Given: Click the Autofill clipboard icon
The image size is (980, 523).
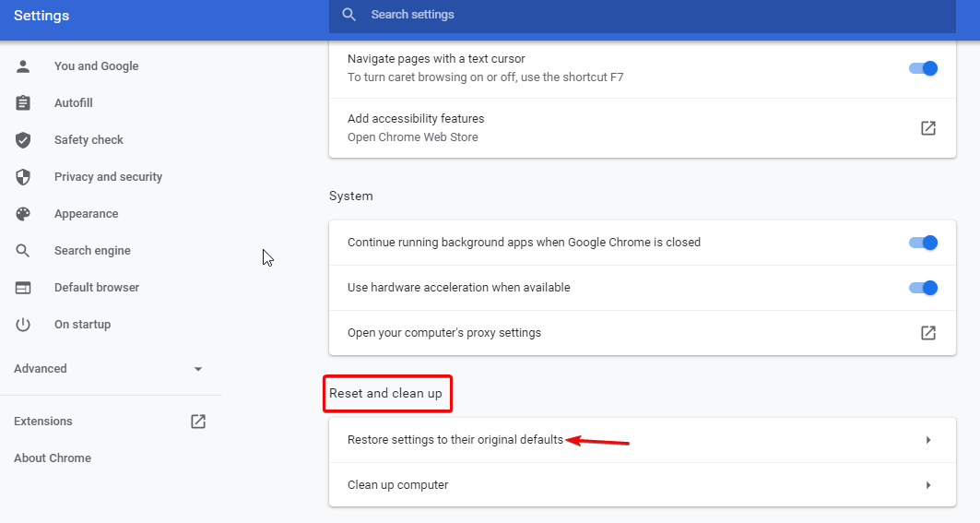Looking at the screenshot, I should coord(23,103).
